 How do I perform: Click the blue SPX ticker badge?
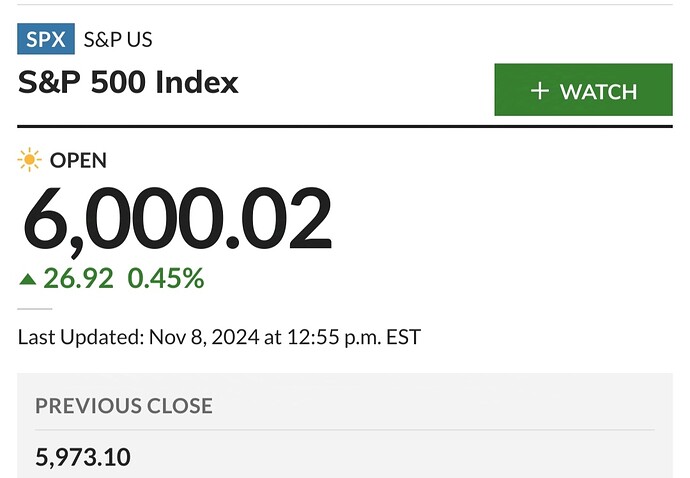(x=46, y=39)
